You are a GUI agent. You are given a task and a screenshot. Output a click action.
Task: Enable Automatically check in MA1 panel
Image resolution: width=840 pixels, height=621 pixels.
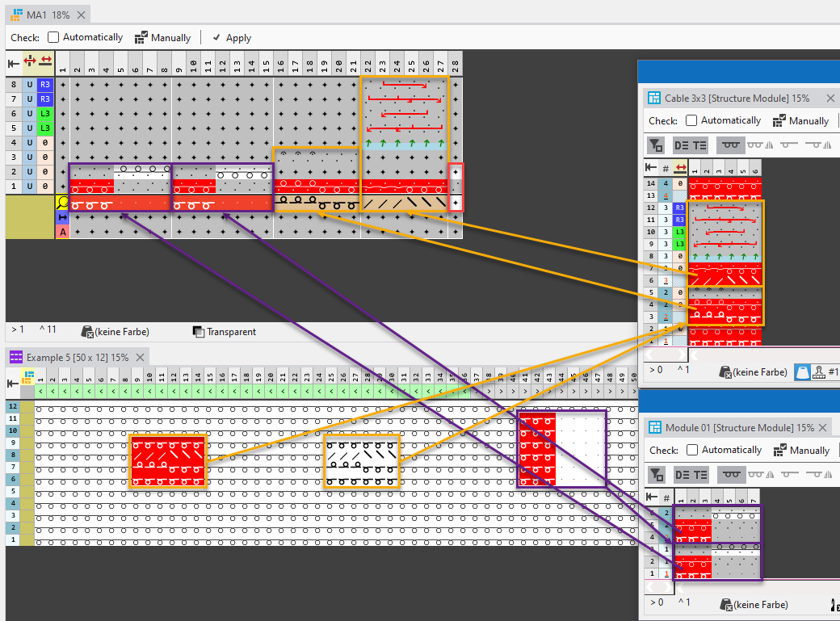coord(53,37)
